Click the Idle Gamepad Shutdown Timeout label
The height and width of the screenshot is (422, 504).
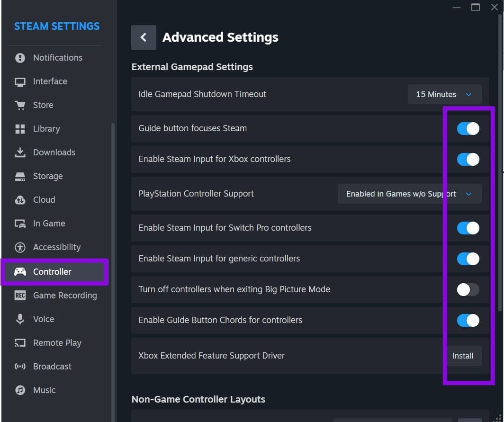tap(202, 94)
